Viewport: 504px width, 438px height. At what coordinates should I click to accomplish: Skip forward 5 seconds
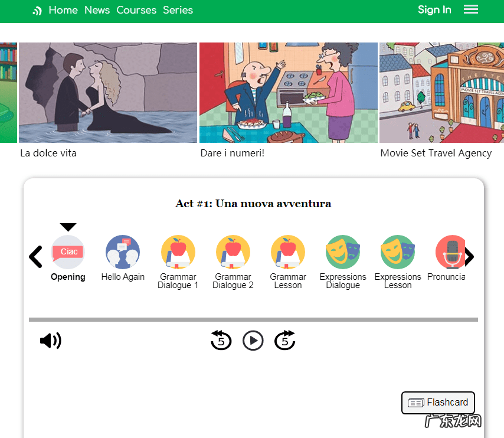coord(285,341)
